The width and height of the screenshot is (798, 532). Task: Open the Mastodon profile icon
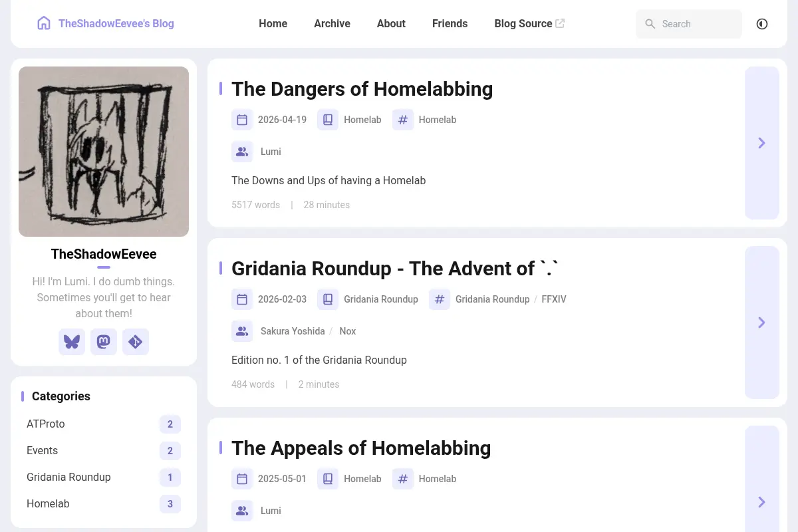point(104,342)
